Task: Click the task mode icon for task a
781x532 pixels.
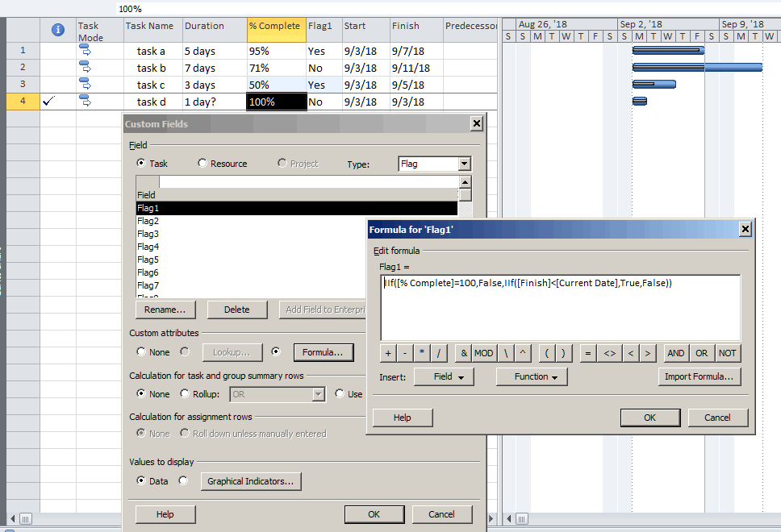Action: point(86,50)
